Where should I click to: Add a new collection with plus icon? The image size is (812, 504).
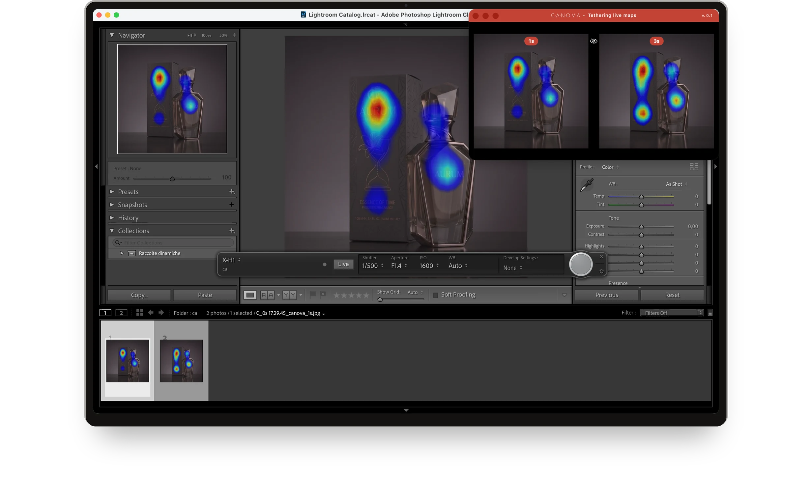click(x=232, y=231)
